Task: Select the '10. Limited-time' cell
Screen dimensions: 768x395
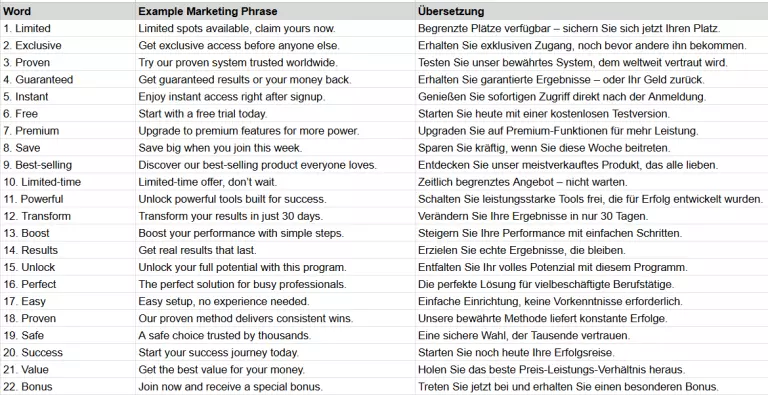Action: coord(68,182)
